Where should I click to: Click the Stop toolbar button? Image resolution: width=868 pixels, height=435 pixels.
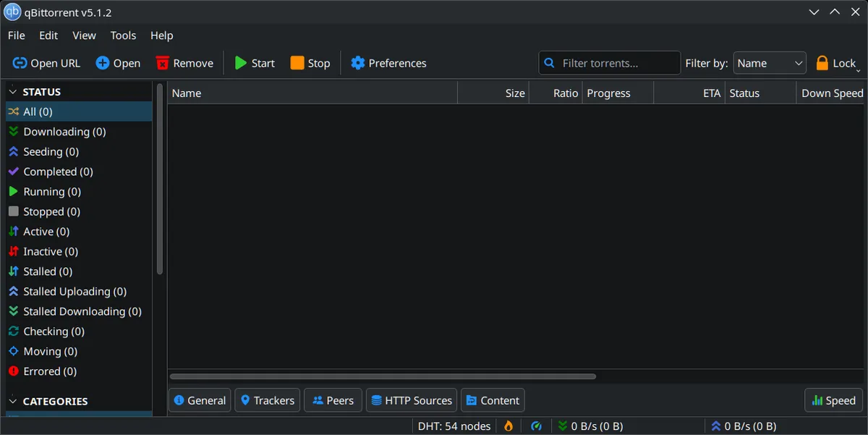point(310,63)
